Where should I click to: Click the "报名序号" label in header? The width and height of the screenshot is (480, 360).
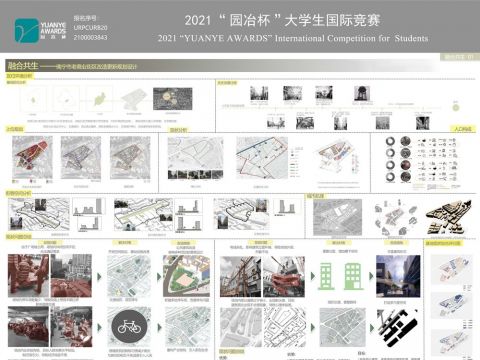click(85, 18)
